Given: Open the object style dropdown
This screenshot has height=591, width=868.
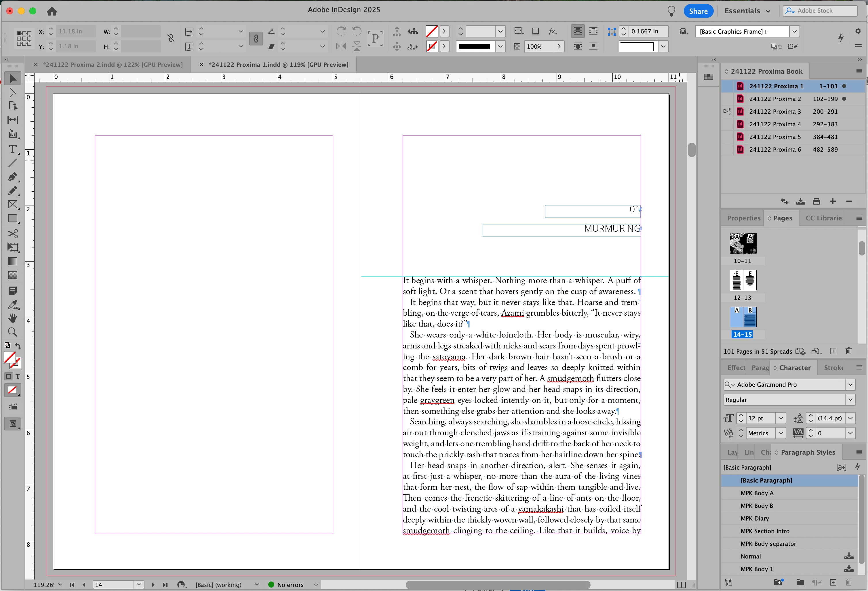Looking at the screenshot, I should tap(794, 31).
